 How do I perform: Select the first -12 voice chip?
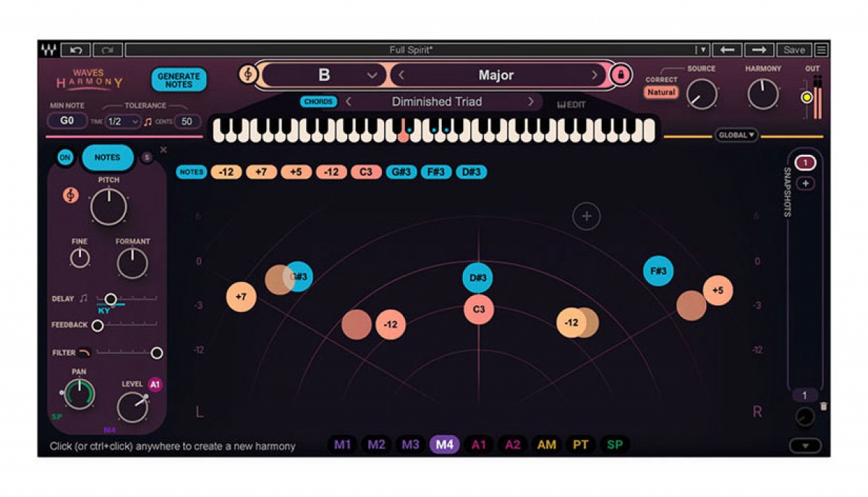click(226, 172)
